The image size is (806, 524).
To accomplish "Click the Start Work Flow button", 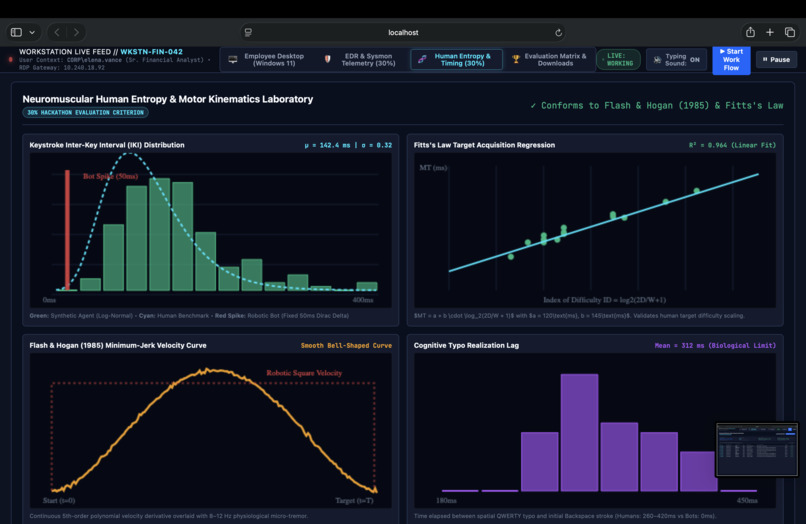I will 731,60.
